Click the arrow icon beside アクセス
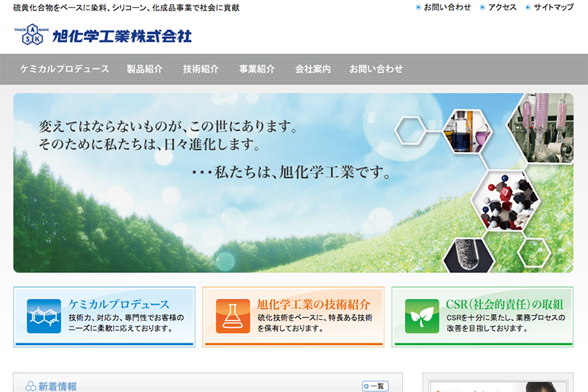Screen dimensions: 588x392 [x=483, y=7]
